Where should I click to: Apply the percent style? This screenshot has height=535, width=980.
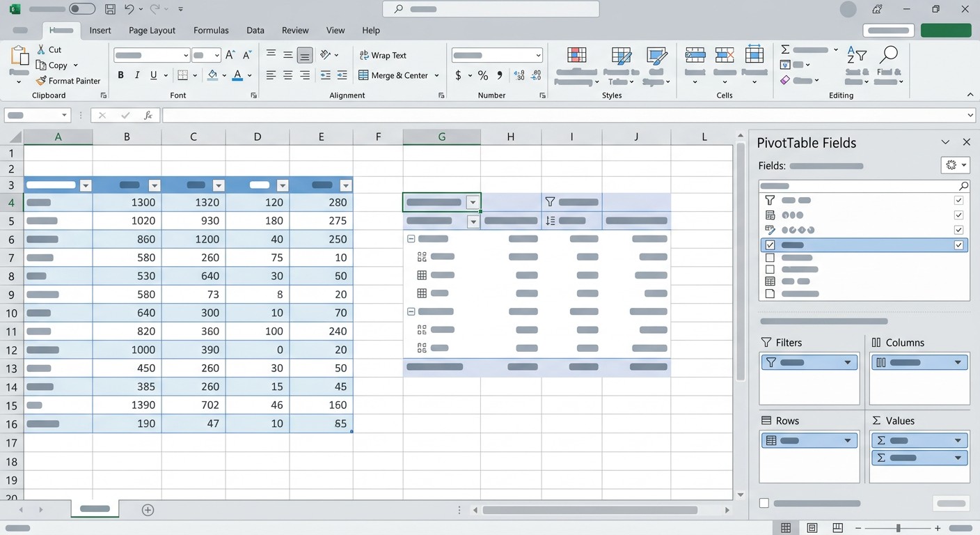(482, 75)
